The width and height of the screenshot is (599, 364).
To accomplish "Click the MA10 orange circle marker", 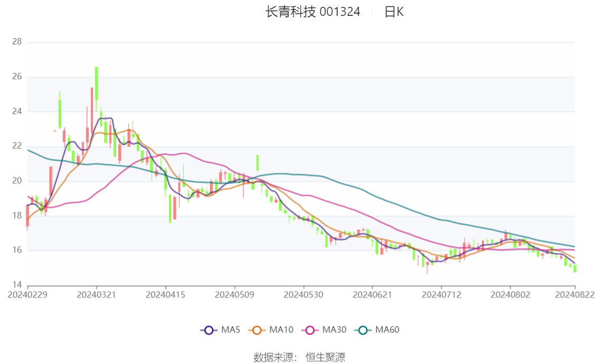I will pos(257,330).
